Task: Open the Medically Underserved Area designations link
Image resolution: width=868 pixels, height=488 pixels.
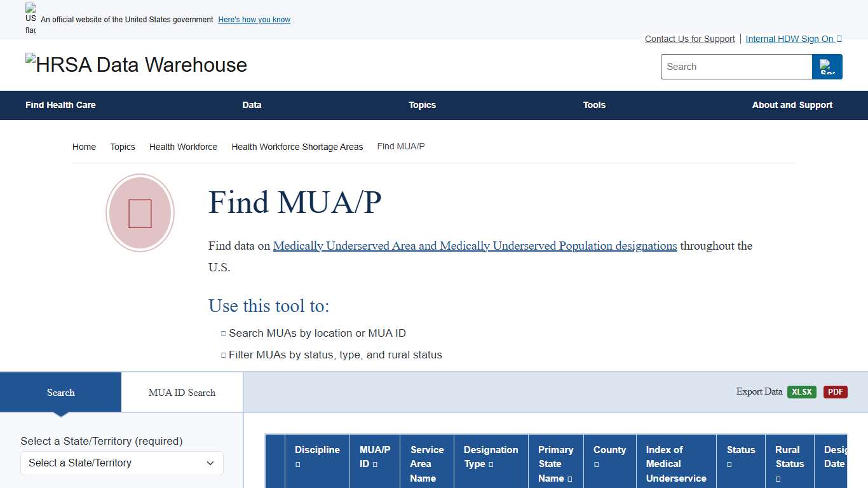Action: (x=475, y=246)
